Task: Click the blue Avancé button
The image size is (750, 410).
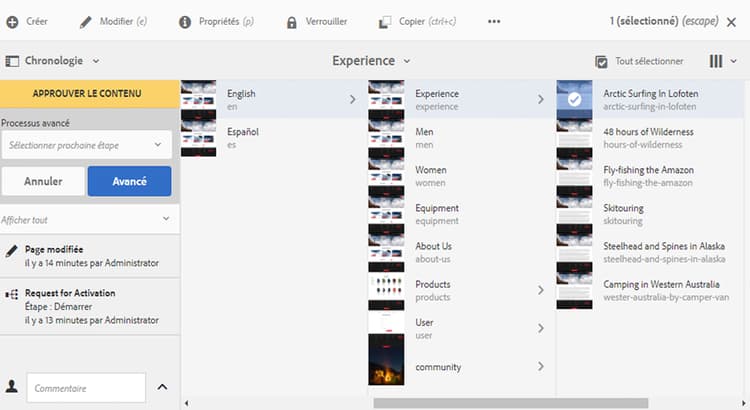Action: (129, 181)
